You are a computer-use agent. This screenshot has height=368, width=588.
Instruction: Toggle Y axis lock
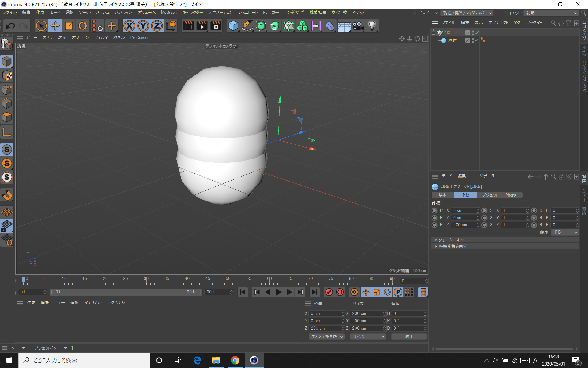(x=143, y=26)
